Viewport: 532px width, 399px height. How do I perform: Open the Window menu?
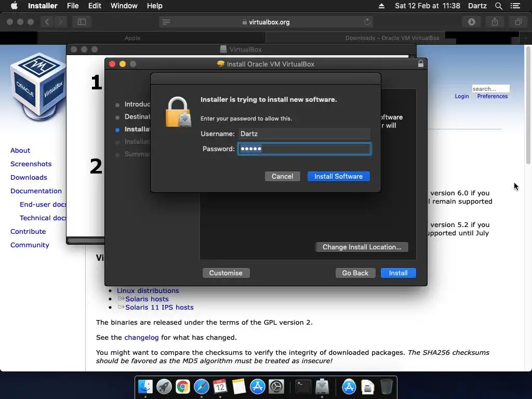(124, 6)
